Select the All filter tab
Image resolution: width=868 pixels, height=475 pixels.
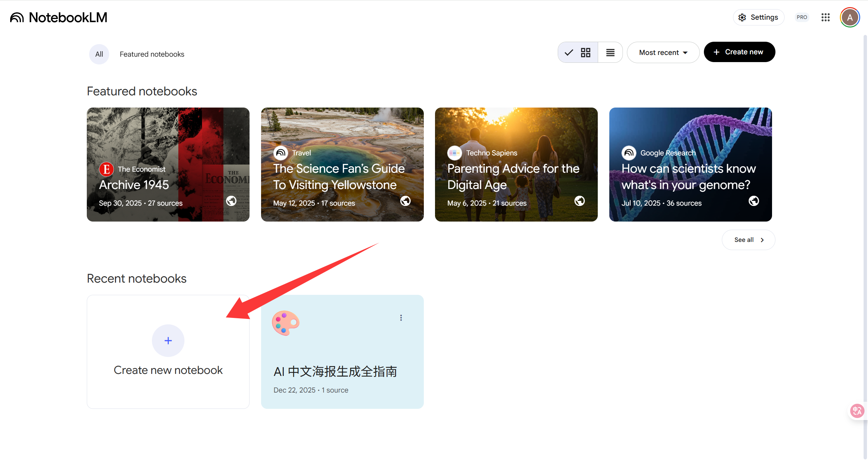tap(99, 54)
